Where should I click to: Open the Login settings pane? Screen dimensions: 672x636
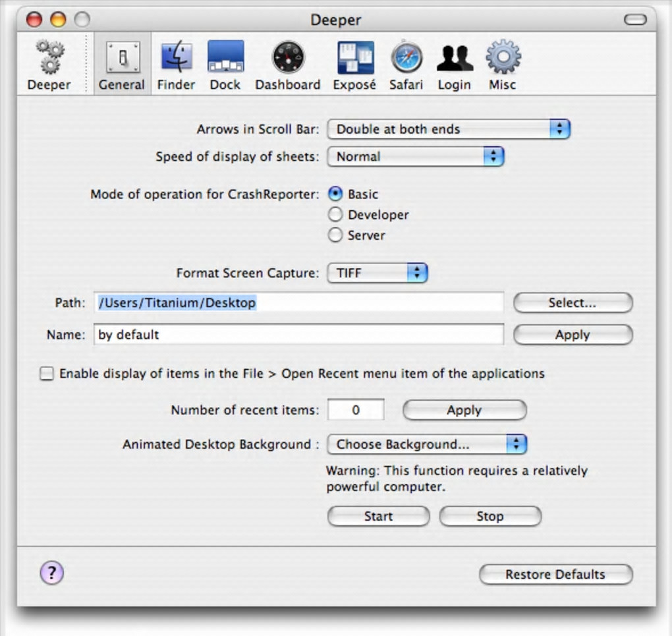(x=455, y=65)
